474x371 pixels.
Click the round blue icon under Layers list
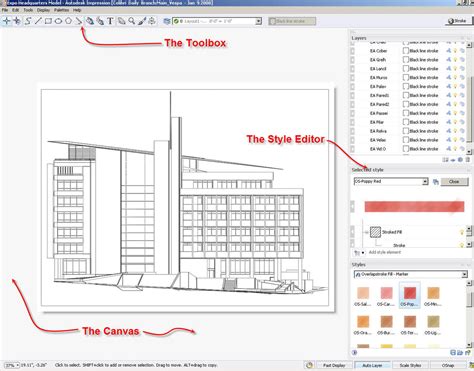point(460,160)
